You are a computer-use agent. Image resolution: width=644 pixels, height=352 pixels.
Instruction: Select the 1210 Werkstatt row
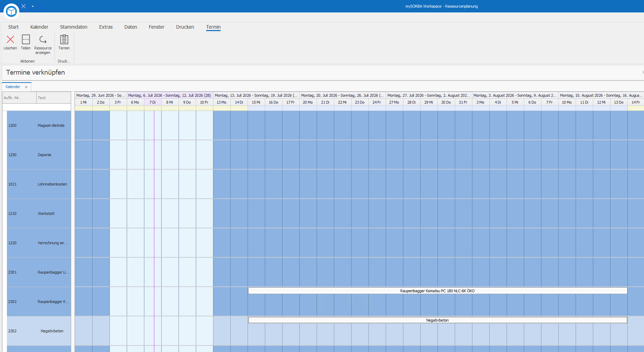coord(39,213)
